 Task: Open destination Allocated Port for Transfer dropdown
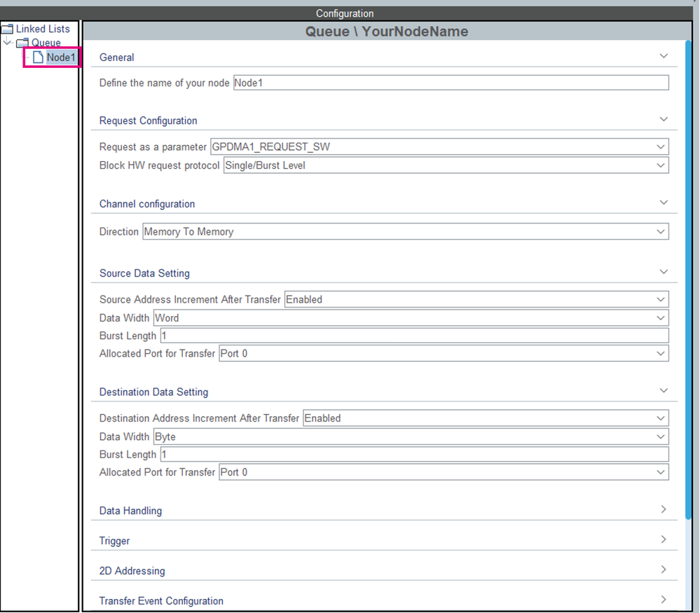pos(444,472)
